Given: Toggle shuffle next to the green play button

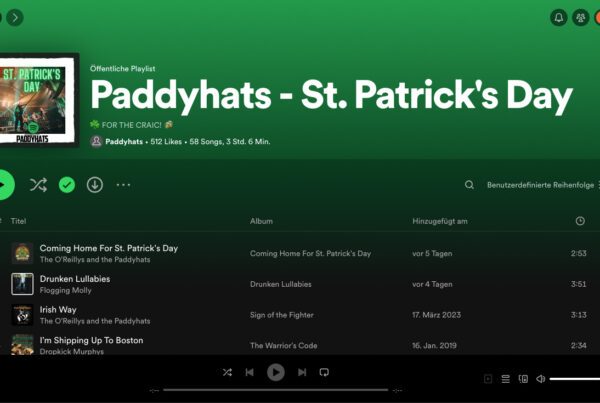Looking at the screenshot, I should click(38, 185).
